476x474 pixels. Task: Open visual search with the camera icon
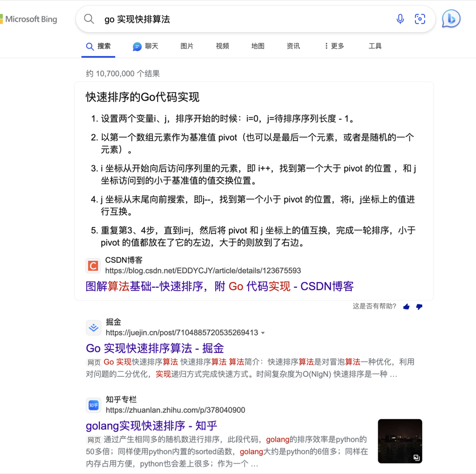420,19
